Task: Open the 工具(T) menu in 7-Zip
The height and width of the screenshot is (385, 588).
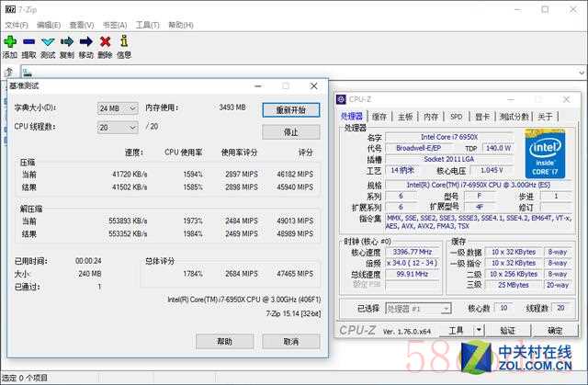Action: point(147,25)
